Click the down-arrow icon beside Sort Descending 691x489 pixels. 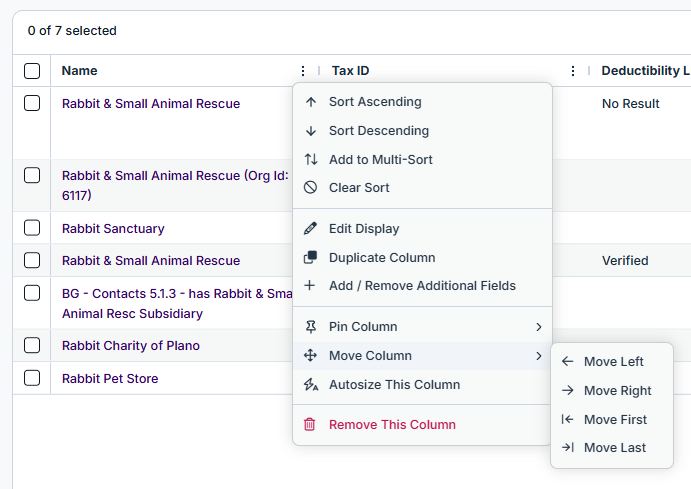[311, 131]
